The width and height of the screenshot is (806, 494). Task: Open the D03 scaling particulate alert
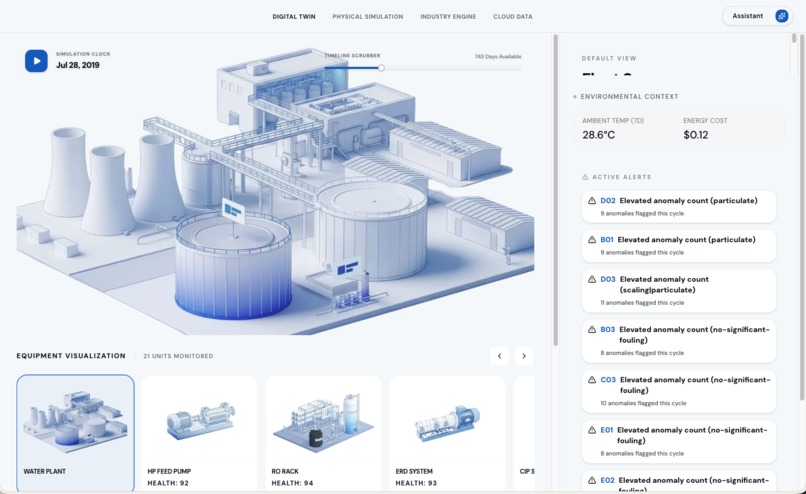pos(679,290)
